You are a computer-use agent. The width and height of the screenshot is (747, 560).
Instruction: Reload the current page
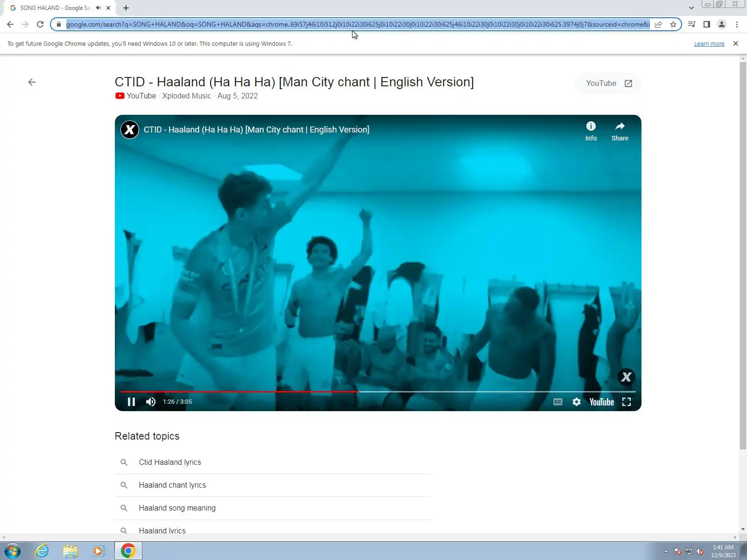40,24
